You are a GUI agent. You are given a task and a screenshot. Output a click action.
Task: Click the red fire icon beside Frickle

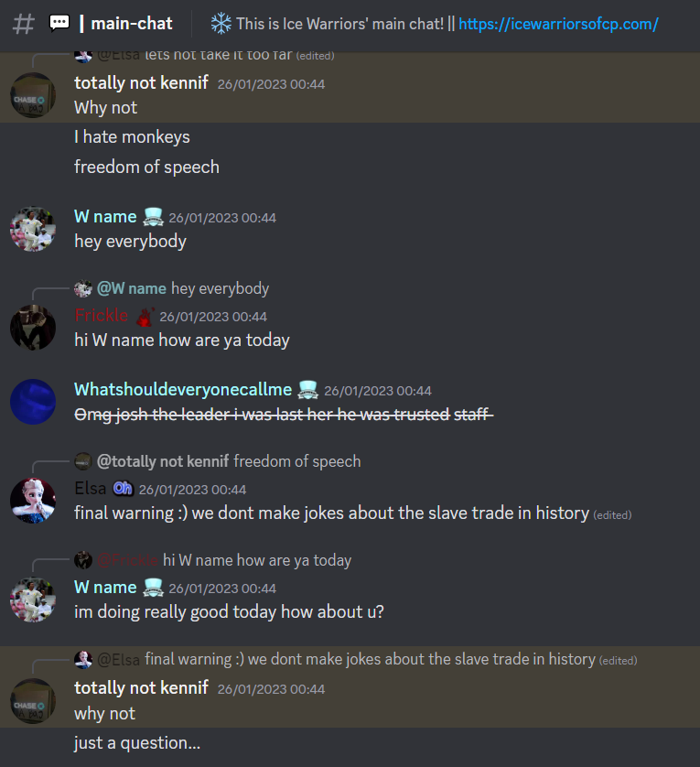pos(145,317)
